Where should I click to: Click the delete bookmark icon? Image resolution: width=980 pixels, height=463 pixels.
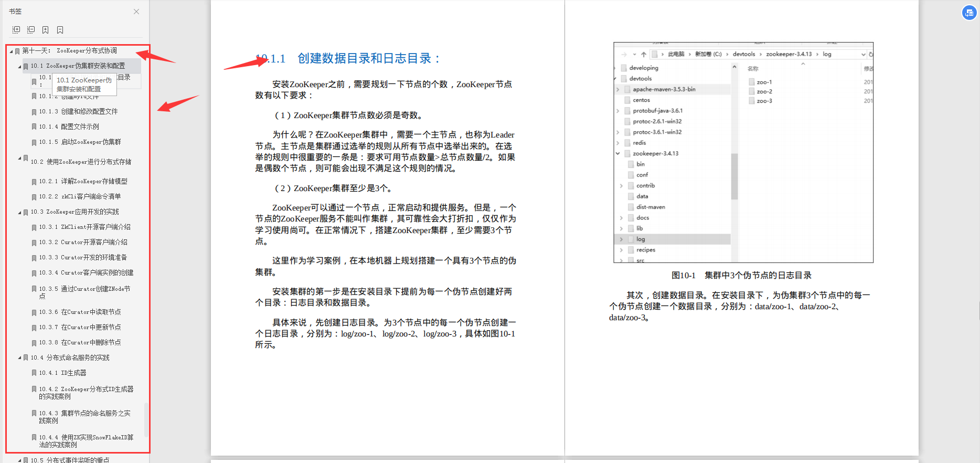(60, 30)
